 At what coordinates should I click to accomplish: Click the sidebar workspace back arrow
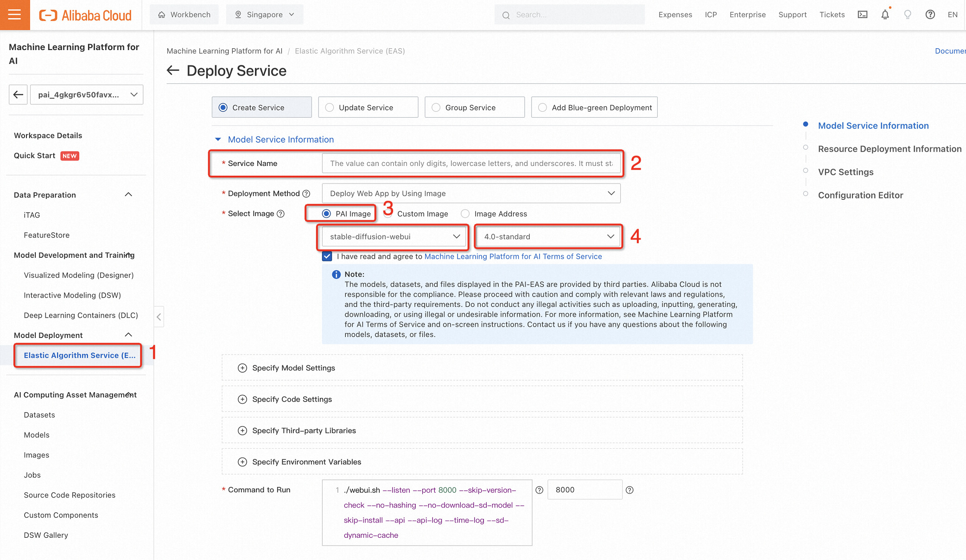pyautogui.click(x=18, y=95)
